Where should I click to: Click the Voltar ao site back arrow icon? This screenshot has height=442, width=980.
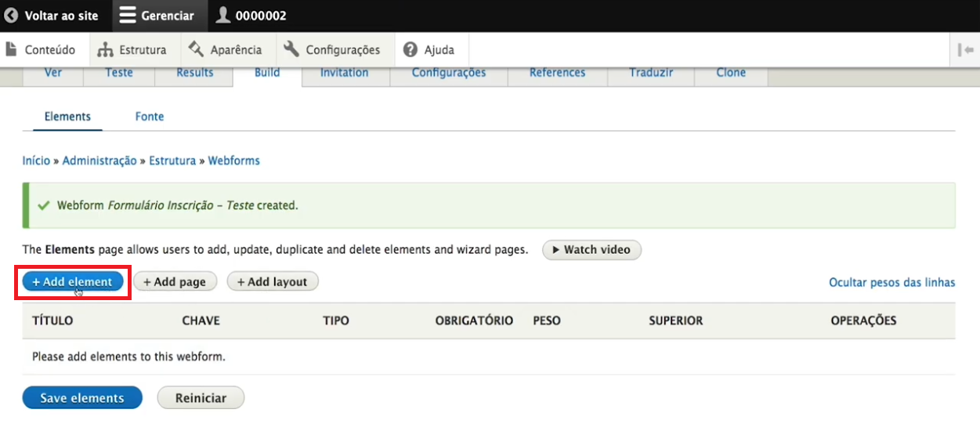[11, 16]
